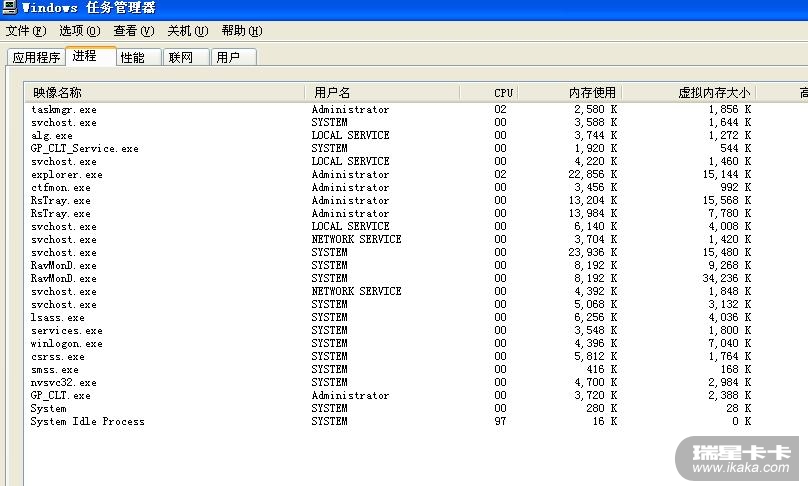Screen dimensions: 808x486
Task: Select the GP_CLT_Service.exe process
Action: 85,148
